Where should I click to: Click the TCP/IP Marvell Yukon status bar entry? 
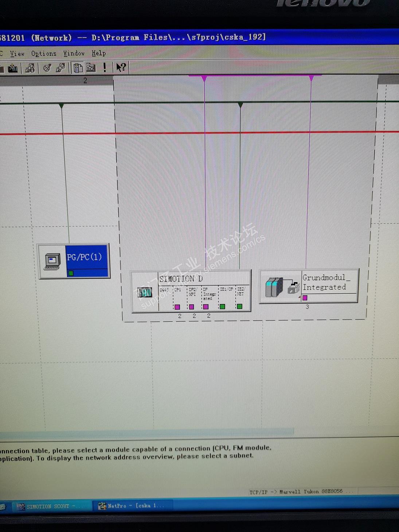pyautogui.click(x=301, y=492)
